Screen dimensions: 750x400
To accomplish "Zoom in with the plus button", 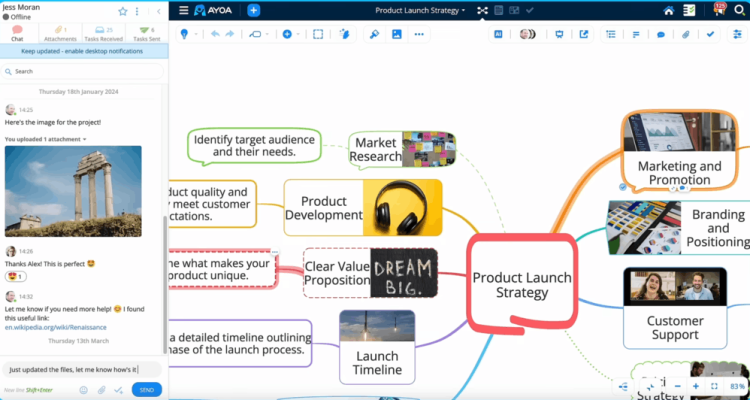I will point(695,386).
